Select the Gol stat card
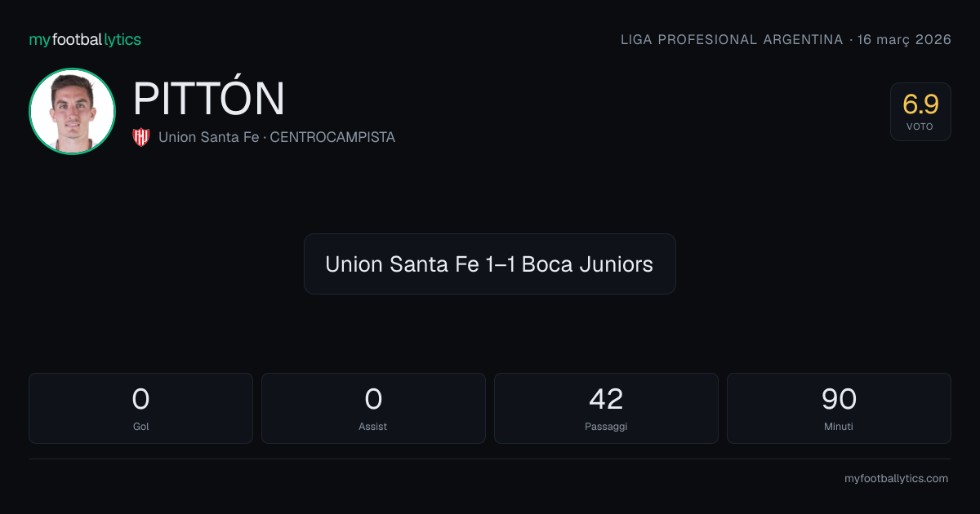 140,408
